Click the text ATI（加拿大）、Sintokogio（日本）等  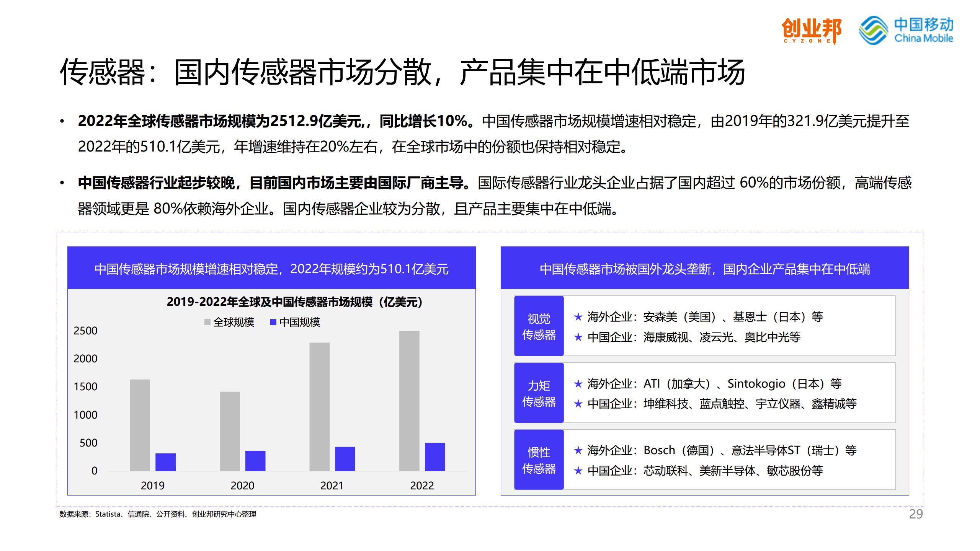[x=743, y=383]
